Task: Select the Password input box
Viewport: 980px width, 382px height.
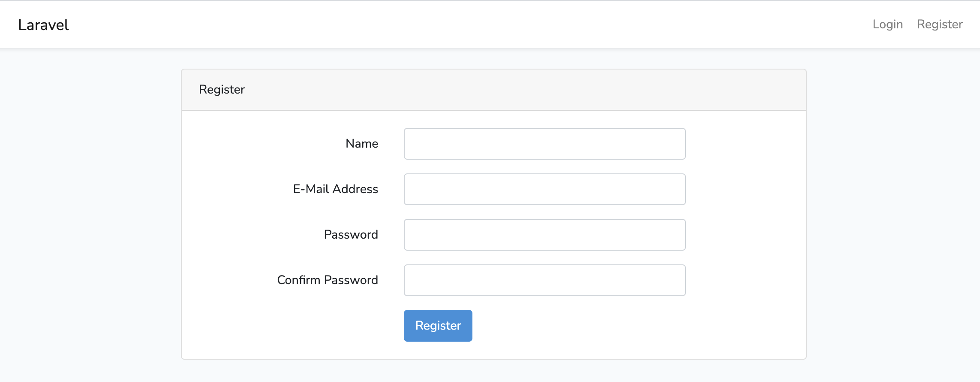Action: (544, 235)
